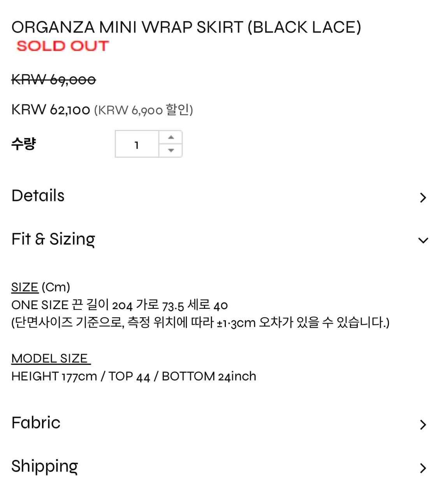Click the ONE SIZE measurements line
438x504 pixels.
pyautogui.click(x=120, y=305)
